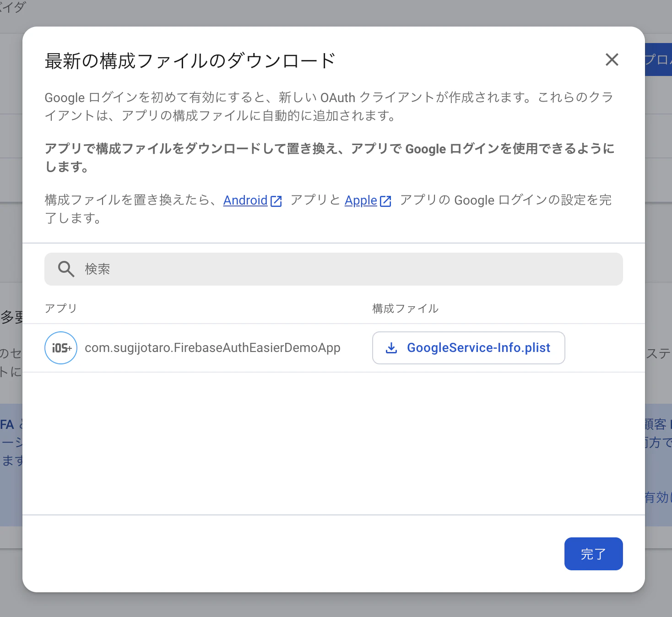Open the Android setup link
This screenshot has width=672, height=617.
[245, 200]
